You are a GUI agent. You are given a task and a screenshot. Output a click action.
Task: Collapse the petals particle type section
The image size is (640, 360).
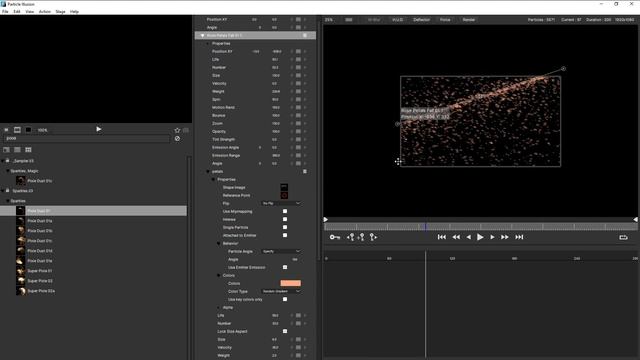click(x=208, y=171)
